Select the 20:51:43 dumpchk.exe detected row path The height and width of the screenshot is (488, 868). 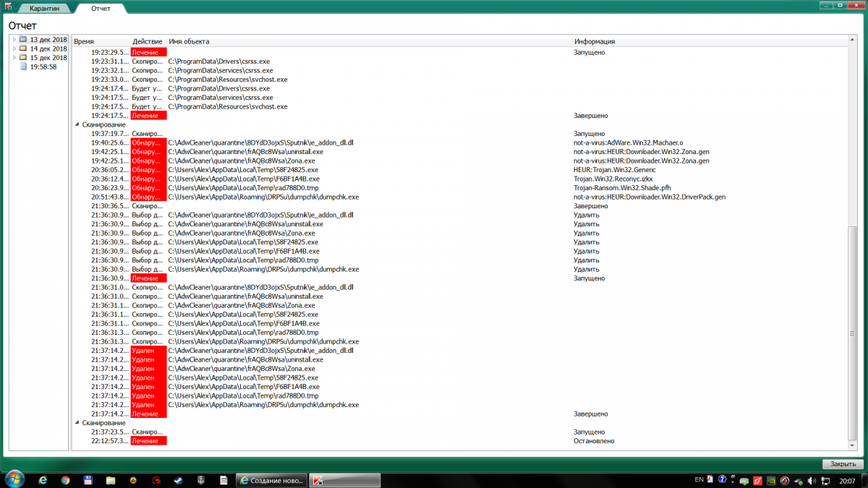tap(263, 197)
